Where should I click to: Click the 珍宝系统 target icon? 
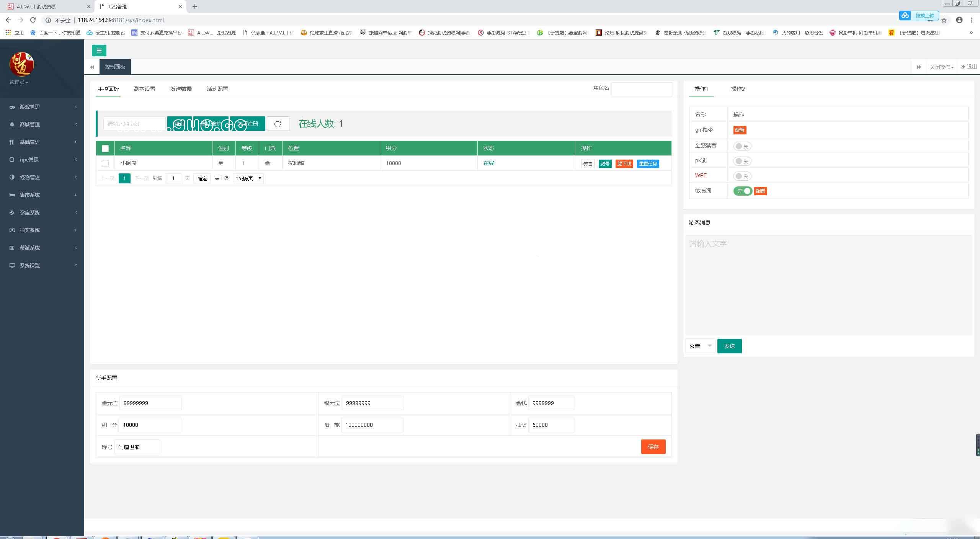click(x=12, y=213)
